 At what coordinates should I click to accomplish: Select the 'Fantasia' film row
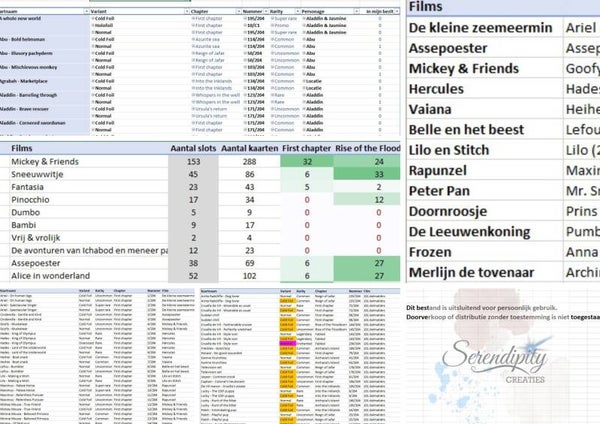27,187
